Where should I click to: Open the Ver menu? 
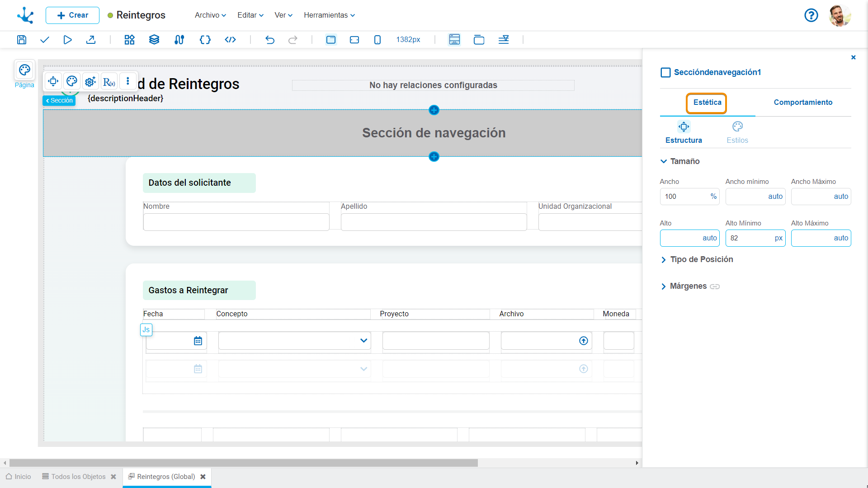click(x=283, y=15)
